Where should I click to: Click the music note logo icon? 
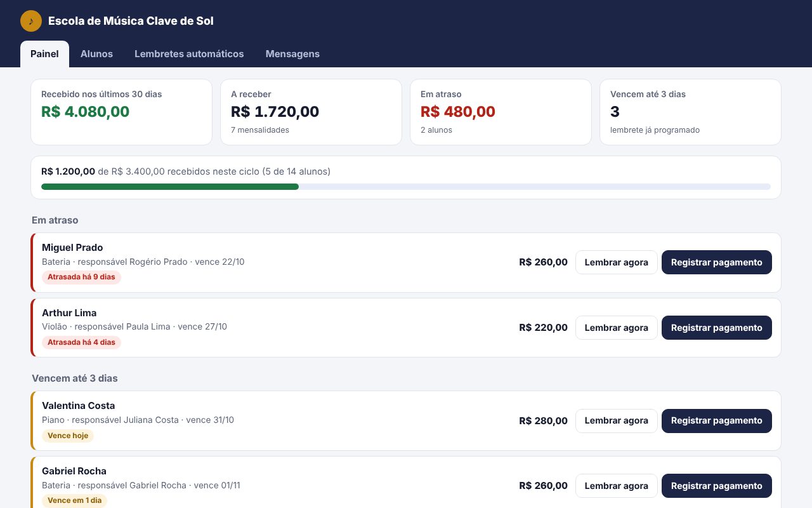point(31,21)
